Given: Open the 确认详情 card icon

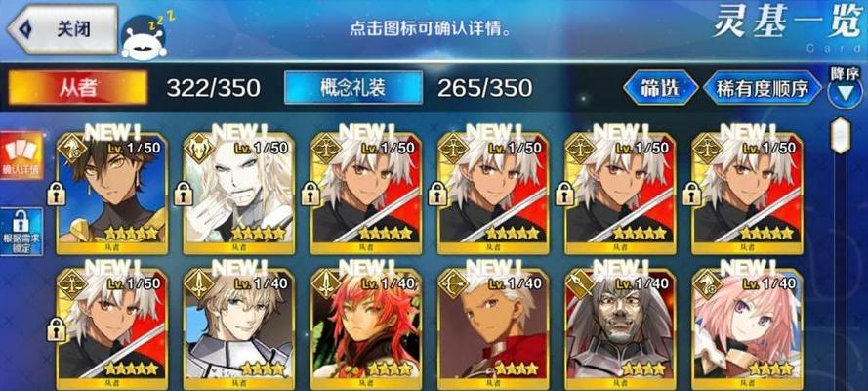Looking at the screenshot, I should [x=21, y=155].
